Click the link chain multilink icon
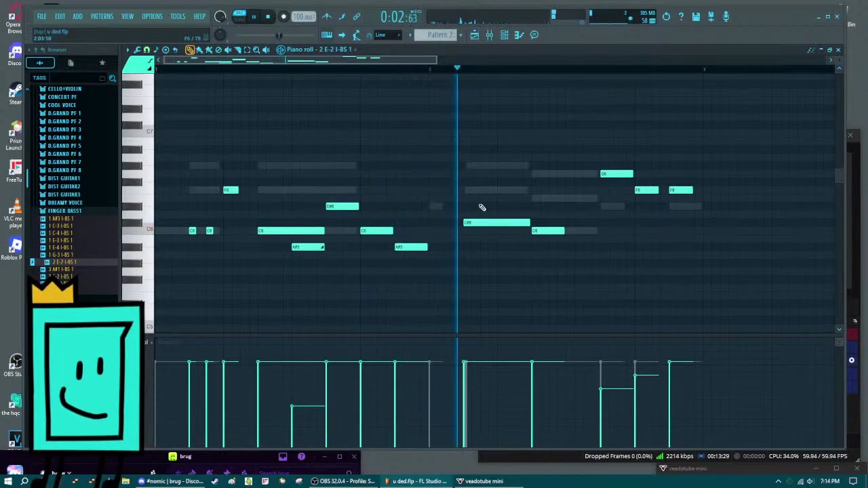 [x=356, y=16]
